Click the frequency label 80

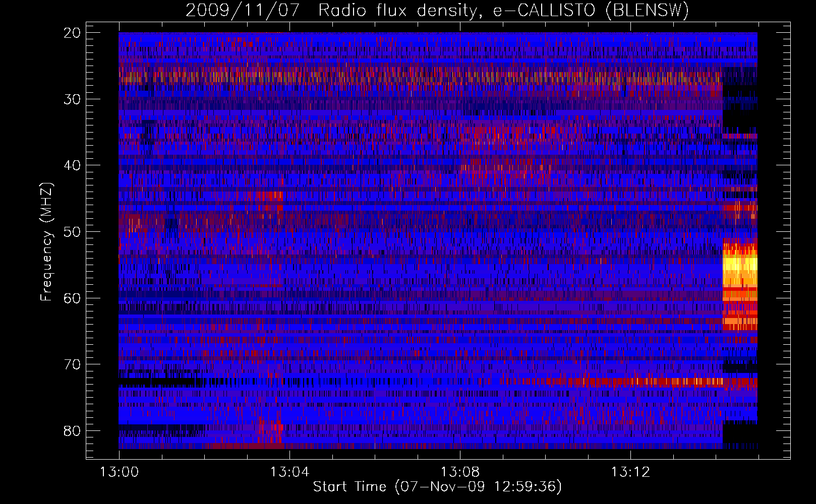point(72,431)
